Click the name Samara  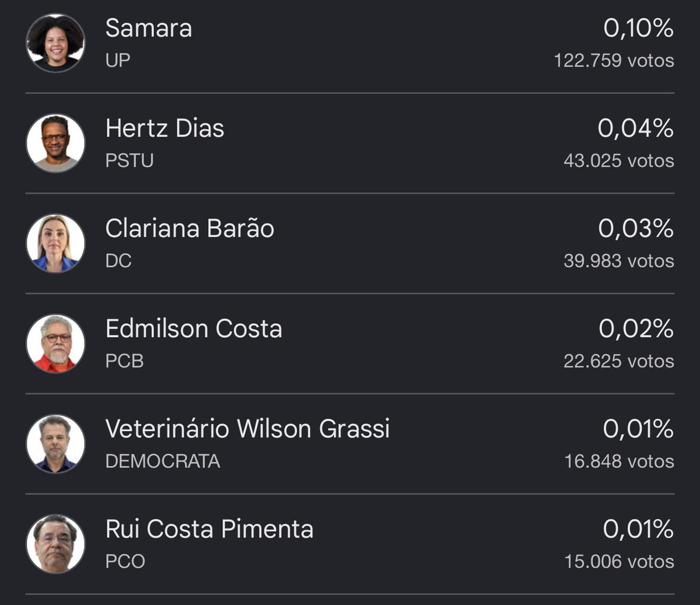[x=149, y=28]
